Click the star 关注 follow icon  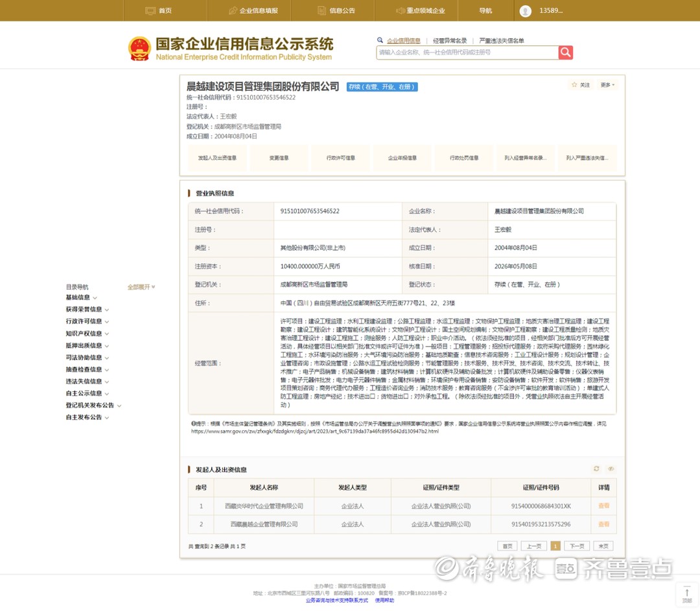[574, 85]
